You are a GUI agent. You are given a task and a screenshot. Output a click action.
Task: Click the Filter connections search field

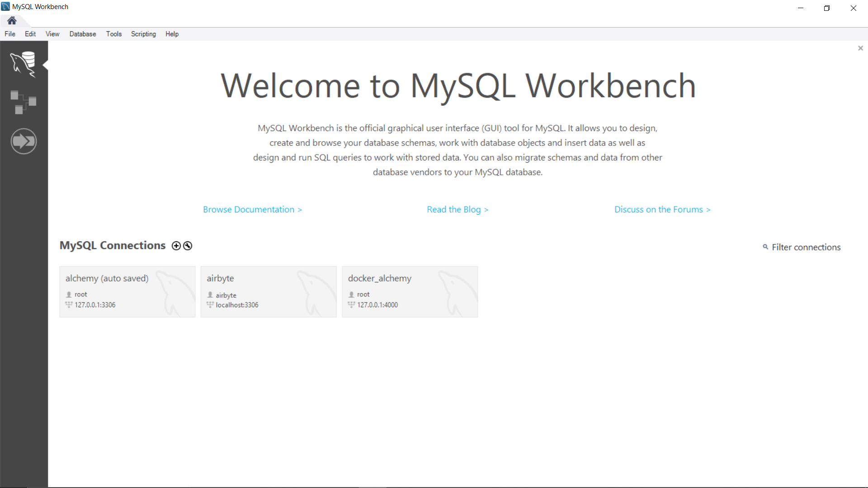click(806, 247)
